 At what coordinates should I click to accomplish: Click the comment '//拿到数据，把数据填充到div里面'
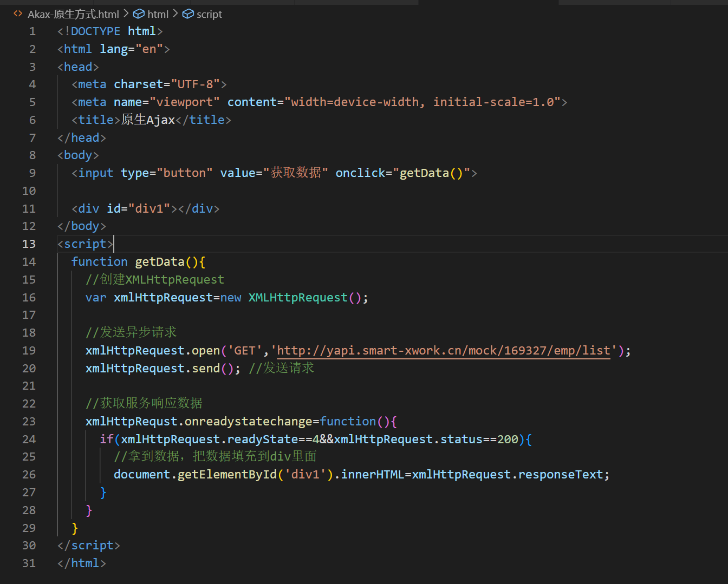click(x=216, y=457)
